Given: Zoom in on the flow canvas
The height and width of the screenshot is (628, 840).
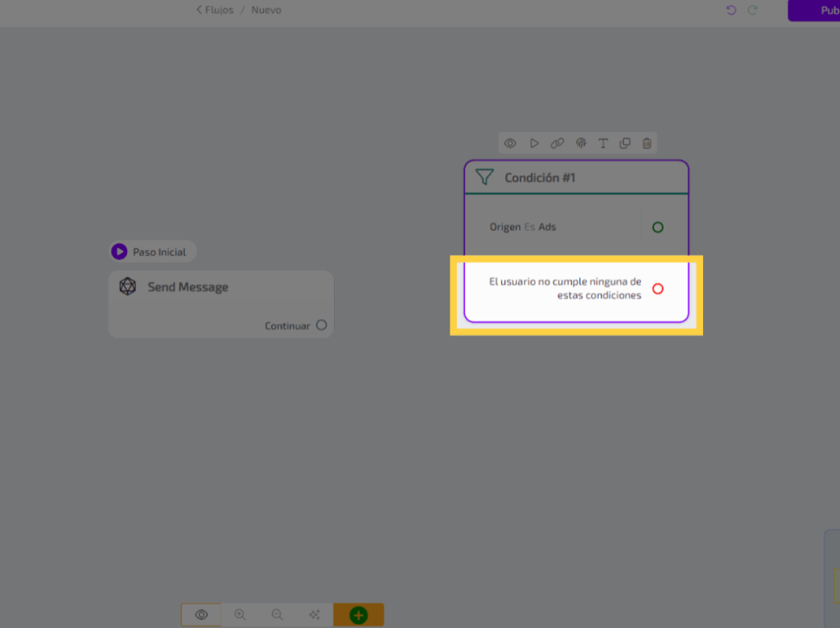Looking at the screenshot, I should pos(240,615).
